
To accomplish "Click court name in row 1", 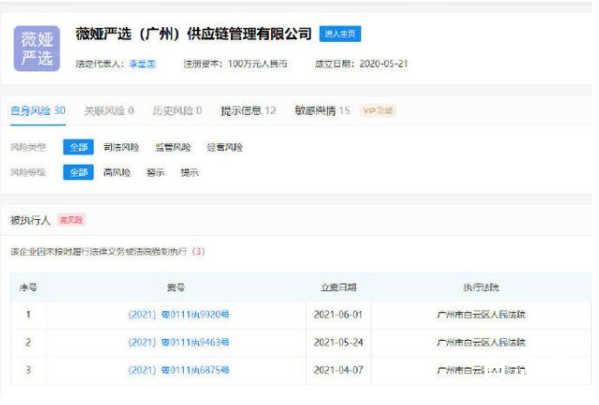I will pos(481,315).
